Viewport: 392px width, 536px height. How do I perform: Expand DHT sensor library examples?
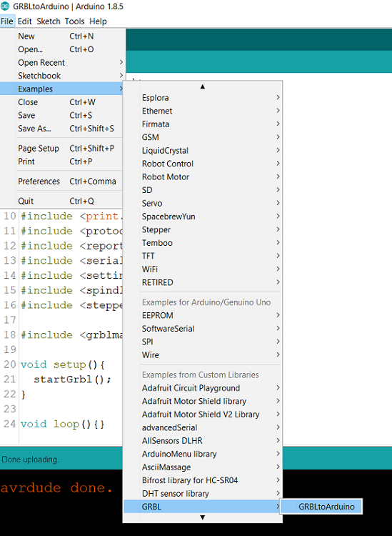pos(203,494)
